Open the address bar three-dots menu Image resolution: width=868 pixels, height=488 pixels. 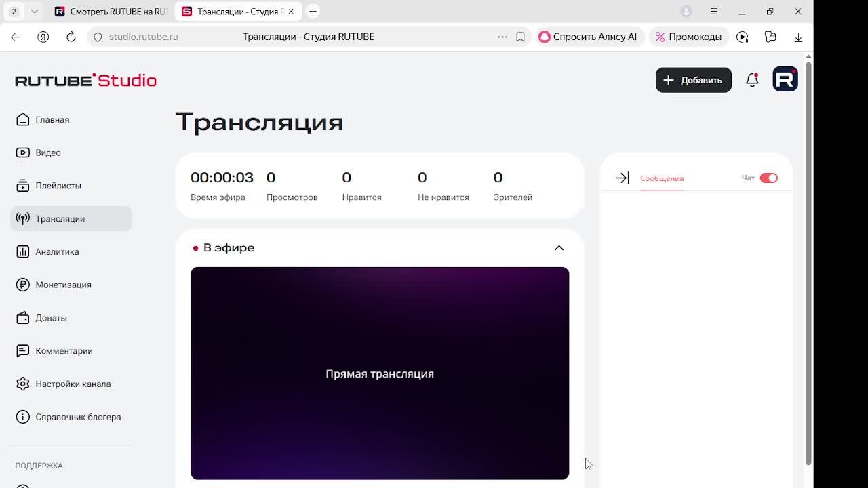click(502, 37)
